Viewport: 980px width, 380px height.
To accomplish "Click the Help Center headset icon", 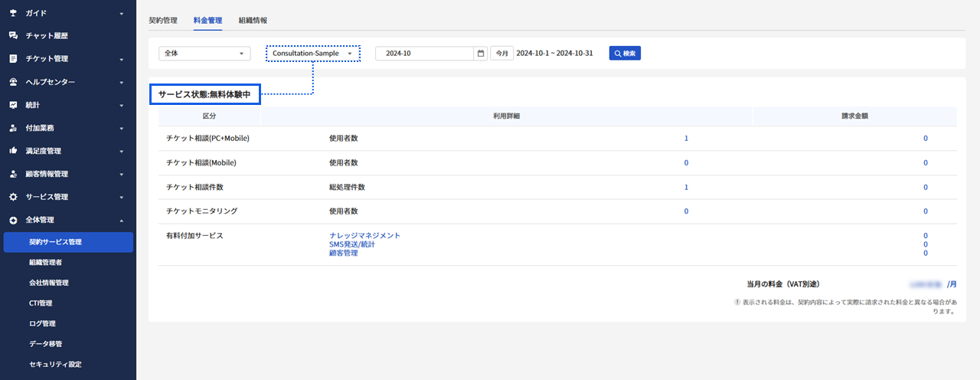I will [x=13, y=82].
